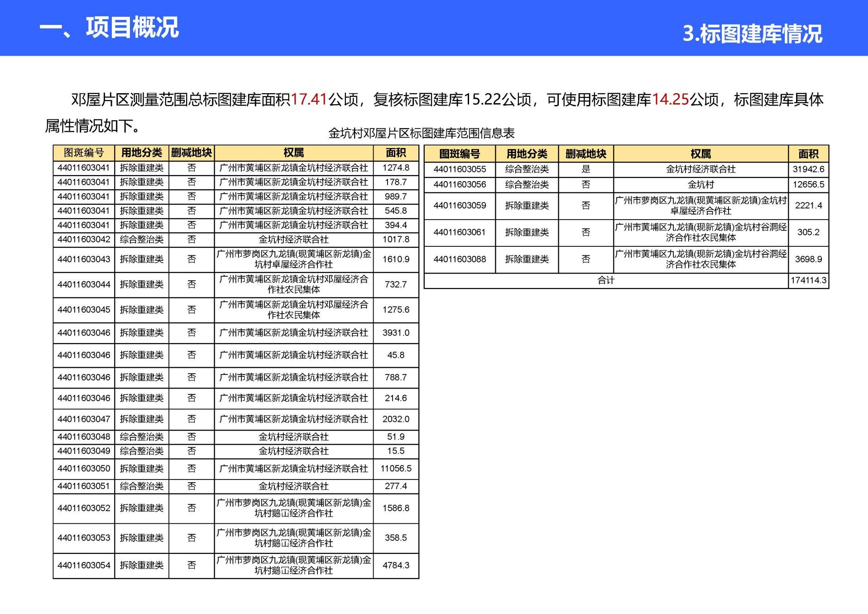Select the 金坑村 ownership cell of plot 44011603056

[700, 185]
